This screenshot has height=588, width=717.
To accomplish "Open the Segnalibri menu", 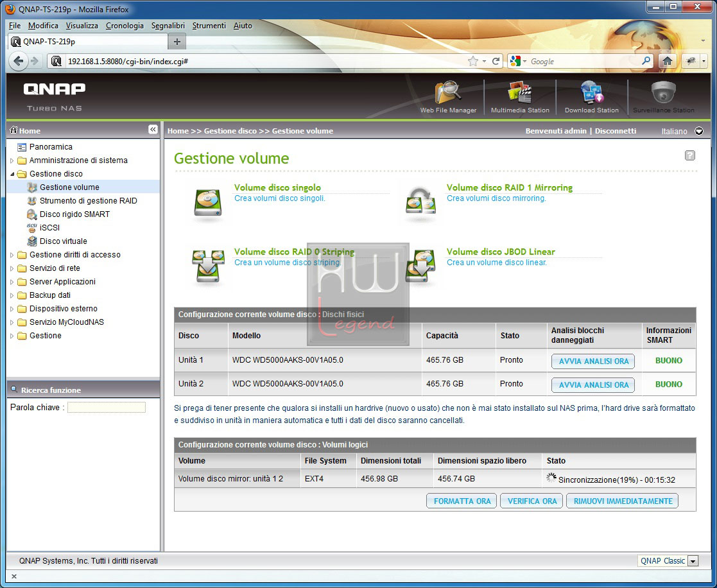I will click(168, 26).
